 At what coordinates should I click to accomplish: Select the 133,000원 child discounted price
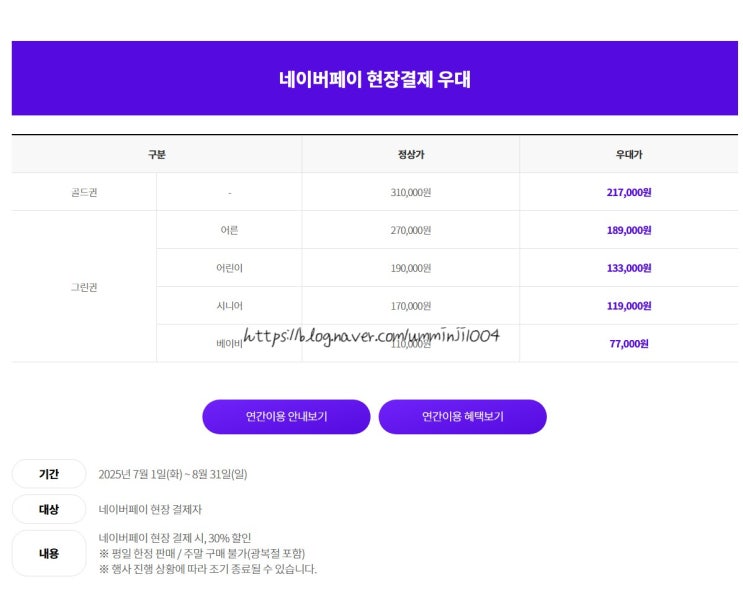(629, 268)
